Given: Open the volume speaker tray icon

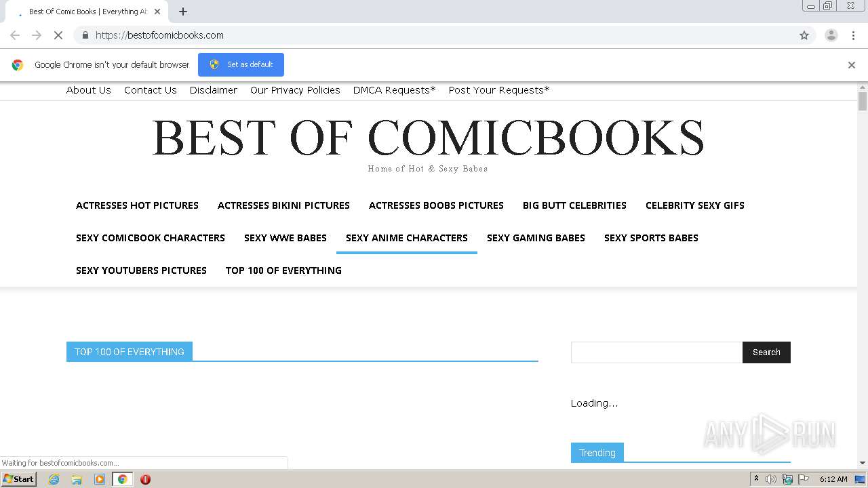Looking at the screenshot, I should (771, 479).
